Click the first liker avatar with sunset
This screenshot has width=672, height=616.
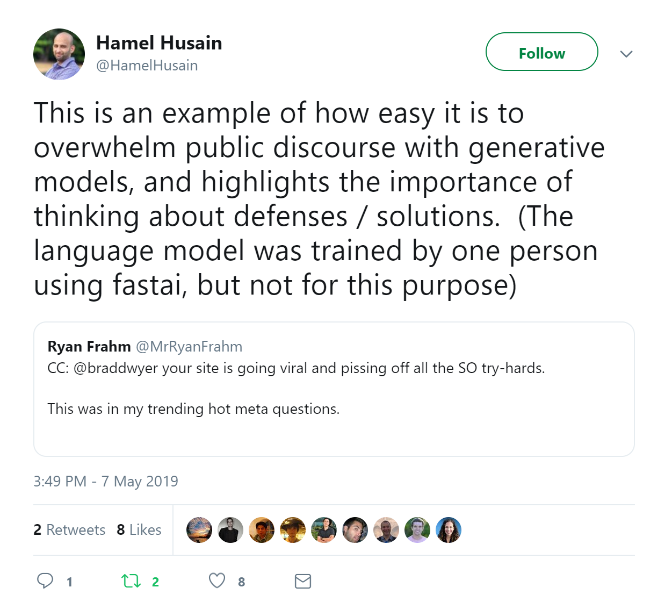pyautogui.click(x=199, y=530)
